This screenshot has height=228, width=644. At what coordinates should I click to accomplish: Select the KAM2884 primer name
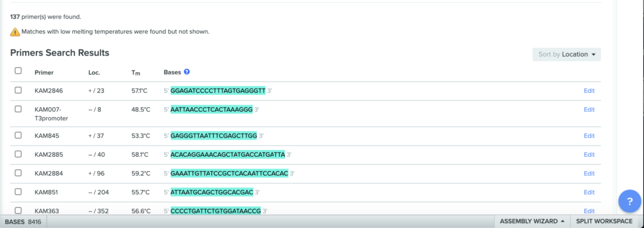(48, 174)
